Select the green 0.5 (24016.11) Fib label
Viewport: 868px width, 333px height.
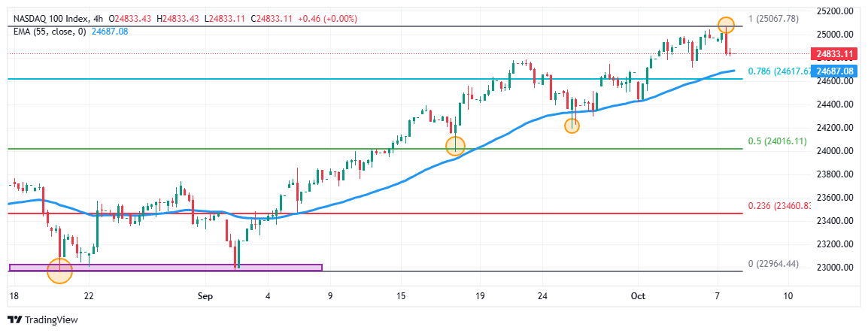pyautogui.click(x=777, y=141)
